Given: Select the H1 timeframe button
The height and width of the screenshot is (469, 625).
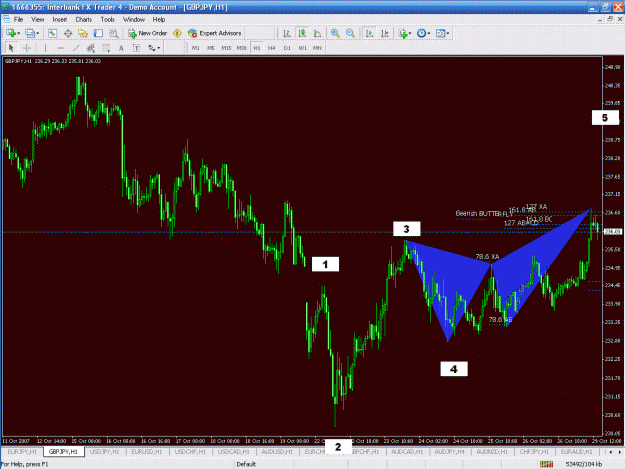Looking at the screenshot, I should pyautogui.click(x=257, y=48).
